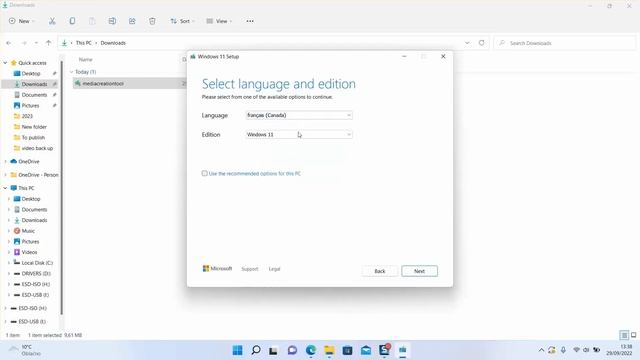The width and height of the screenshot is (640, 360).
Task: Open File Explorer from taskbar
Action: [329, 350]
